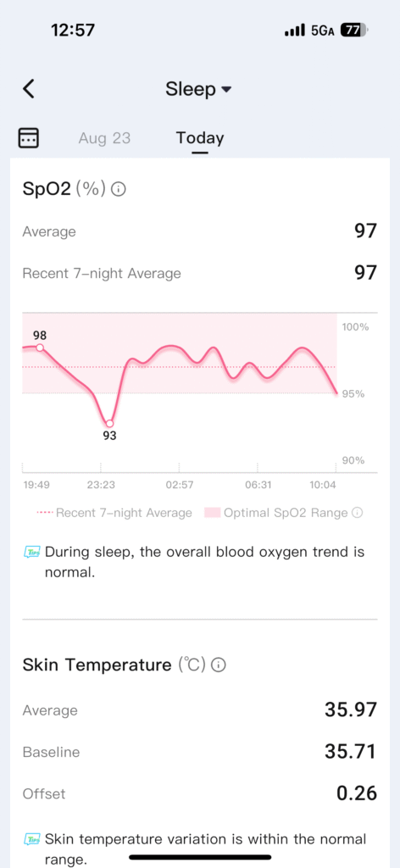Viewport: 400px width, 868px height.
Task: Tap the Optimal SpO2 Range pink swatch
Action: [x=212, y=513]
